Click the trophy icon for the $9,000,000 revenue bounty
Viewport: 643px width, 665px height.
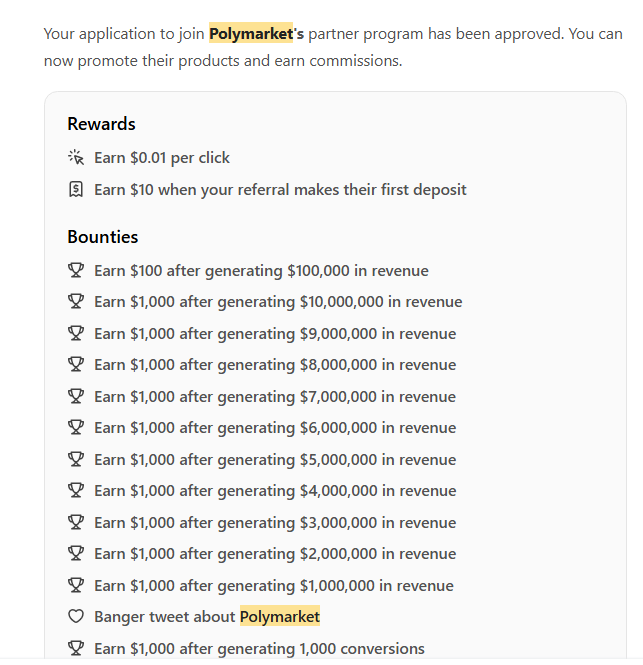(76, 333)
